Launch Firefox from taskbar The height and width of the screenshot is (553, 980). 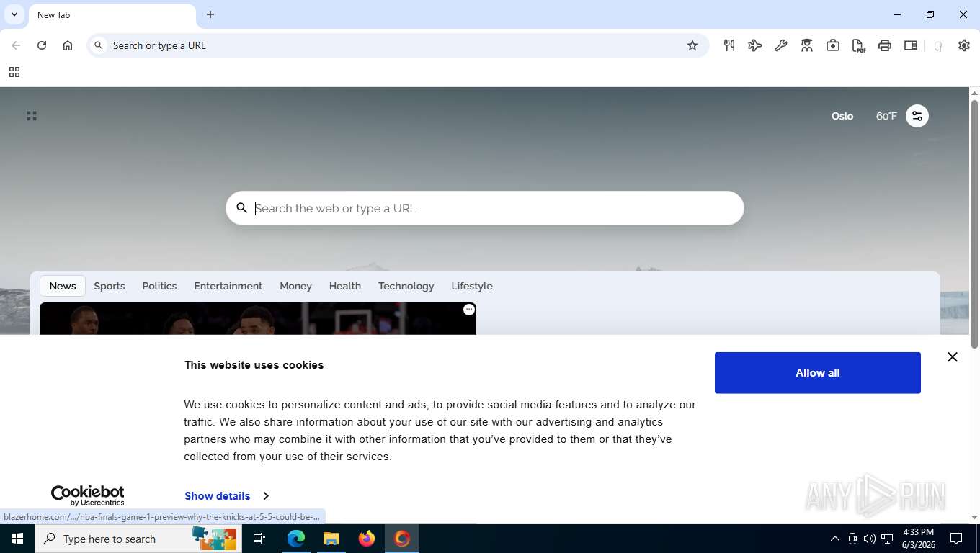[x=367, y=539]
